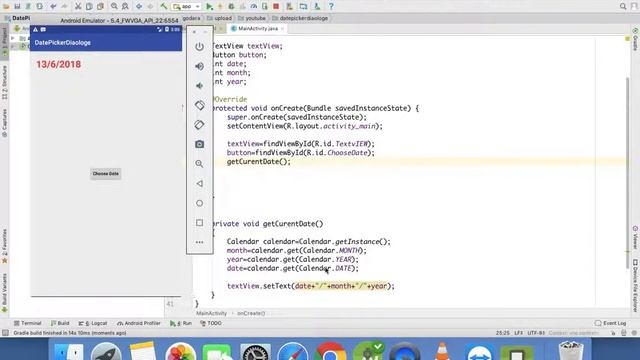640x360 pixels.
Task: Click the datepickerdiaologe breadcrumb folder
Action: click(300, 18)
